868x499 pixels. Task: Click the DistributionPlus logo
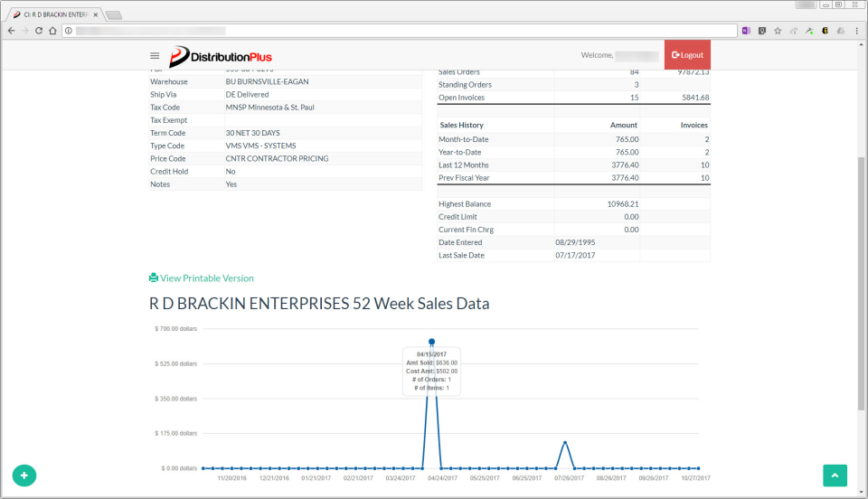(221, 56)
